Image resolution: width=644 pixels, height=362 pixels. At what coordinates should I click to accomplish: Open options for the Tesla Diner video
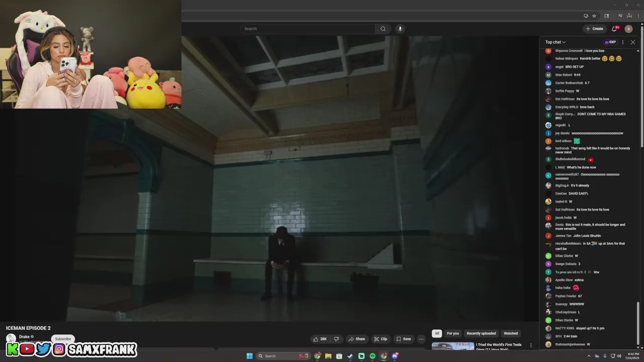[531, 345]
